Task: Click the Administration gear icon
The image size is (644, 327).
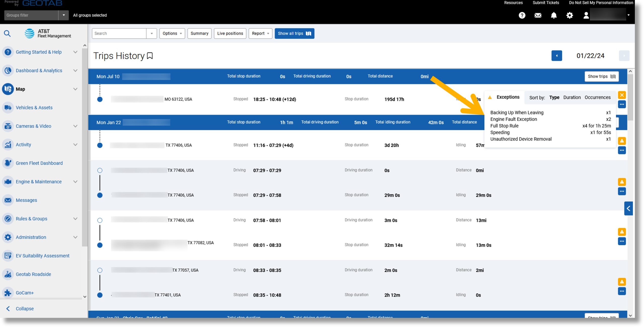Action: pos(8,237)
